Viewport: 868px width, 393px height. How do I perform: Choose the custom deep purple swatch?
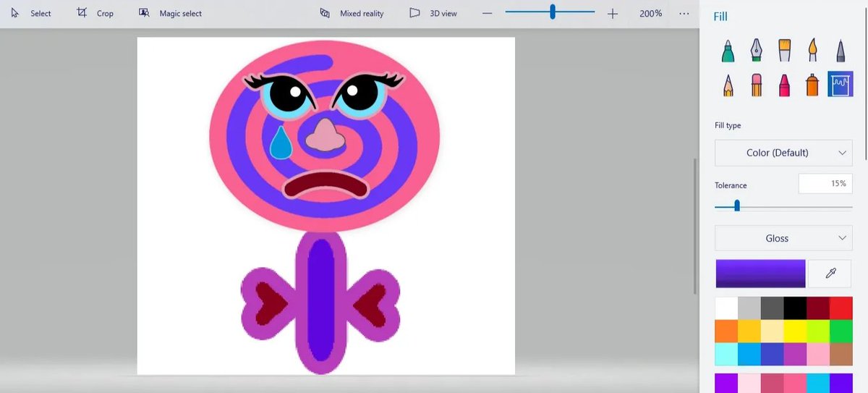coord(841,383)
